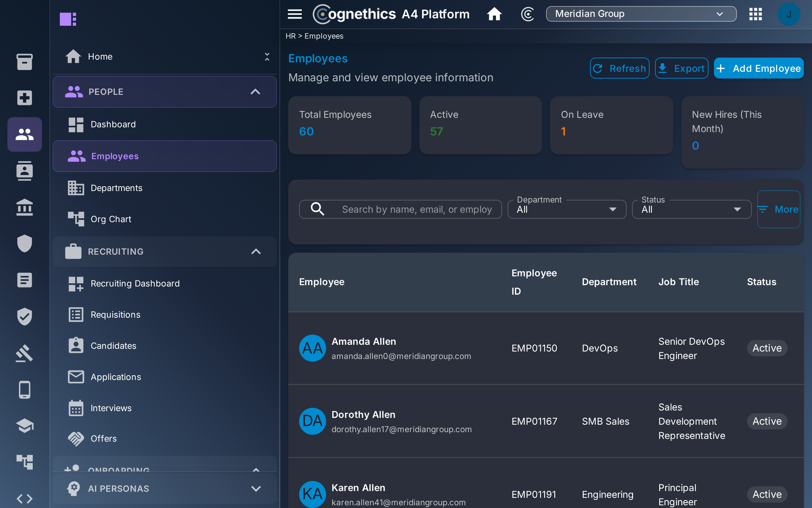Collapse the PEOPLE section
Image resolution: width=812 pixels, height=508 pixels.
[x=255, y=92]
